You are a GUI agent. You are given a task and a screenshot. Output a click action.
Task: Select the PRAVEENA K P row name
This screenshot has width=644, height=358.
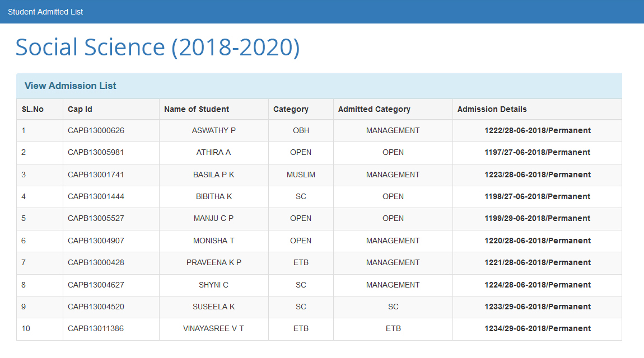pos(213,262)
